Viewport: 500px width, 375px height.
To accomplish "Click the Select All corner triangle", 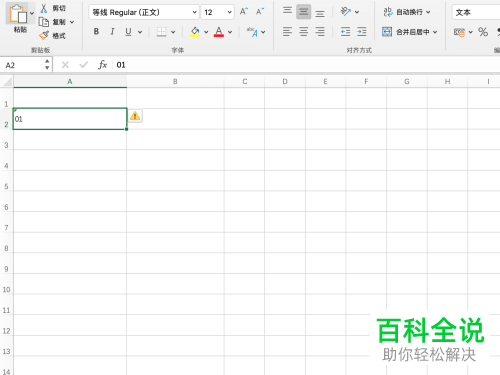I will (7, 82).
